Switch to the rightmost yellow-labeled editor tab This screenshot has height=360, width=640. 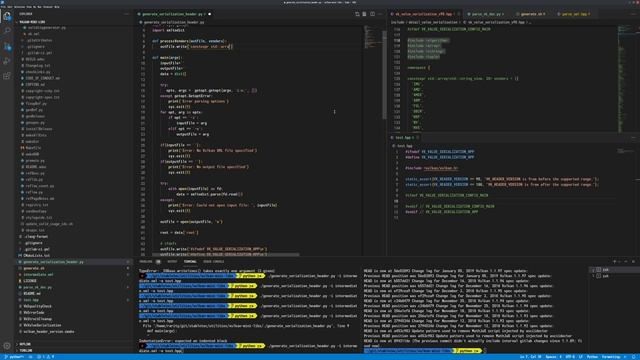pyautogui.click(x=575, y=14)
